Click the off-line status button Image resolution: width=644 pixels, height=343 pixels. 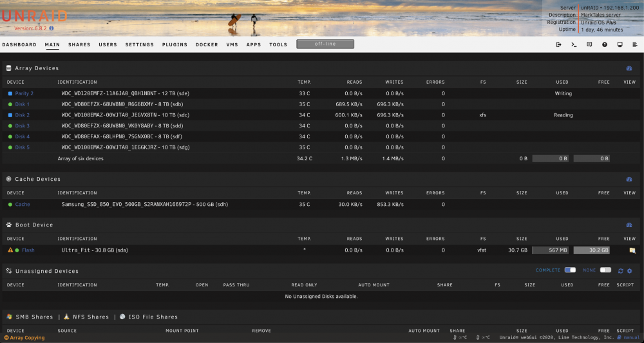click(325, 44)
